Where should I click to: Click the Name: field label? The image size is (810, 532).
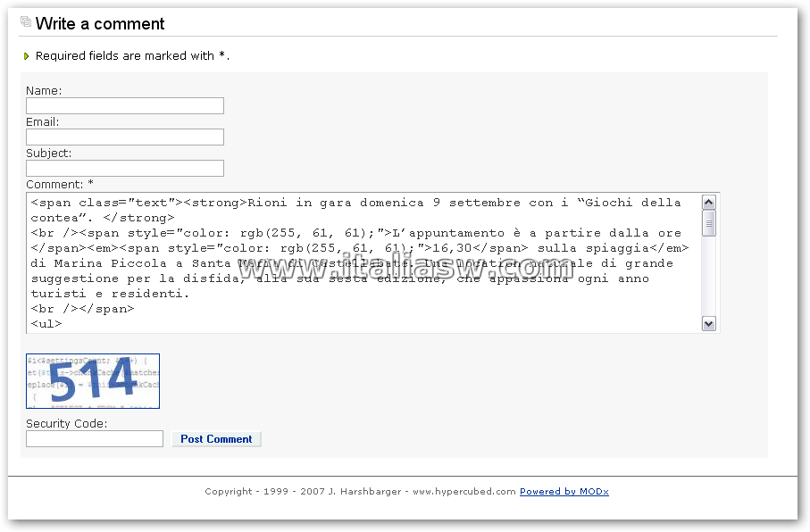(x=44, y=90)
